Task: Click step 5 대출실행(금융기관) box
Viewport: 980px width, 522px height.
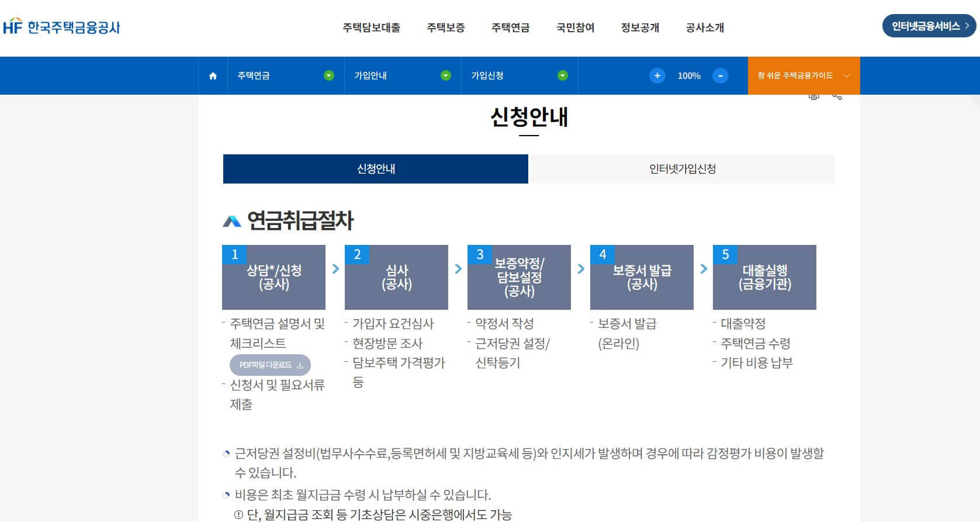Action: [764, 277]
